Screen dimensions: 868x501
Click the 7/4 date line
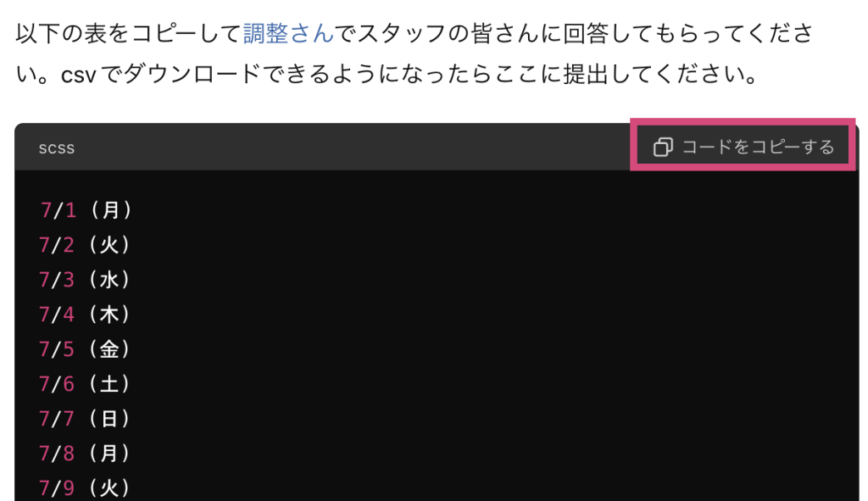pos(85,315)
